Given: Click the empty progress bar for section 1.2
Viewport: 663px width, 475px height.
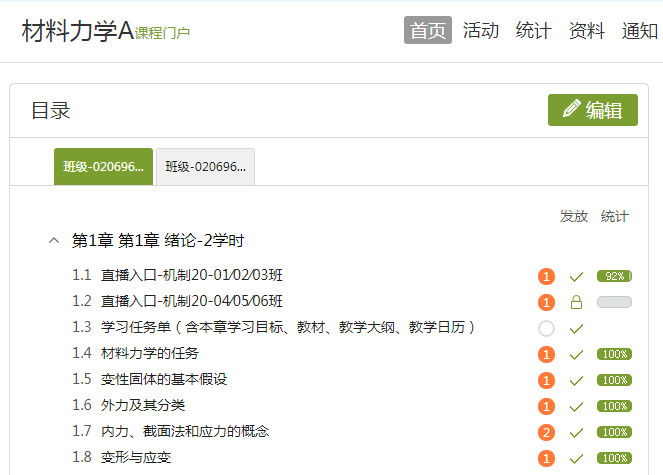Looking at the screenshot, I should pos(613,302).
